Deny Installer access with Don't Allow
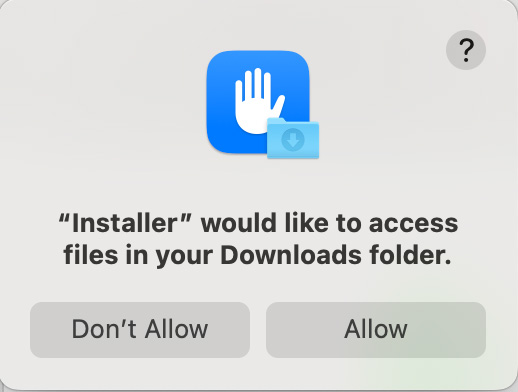Image resolution: width=518 pixels, height=392 pixels. pos(140,330)
